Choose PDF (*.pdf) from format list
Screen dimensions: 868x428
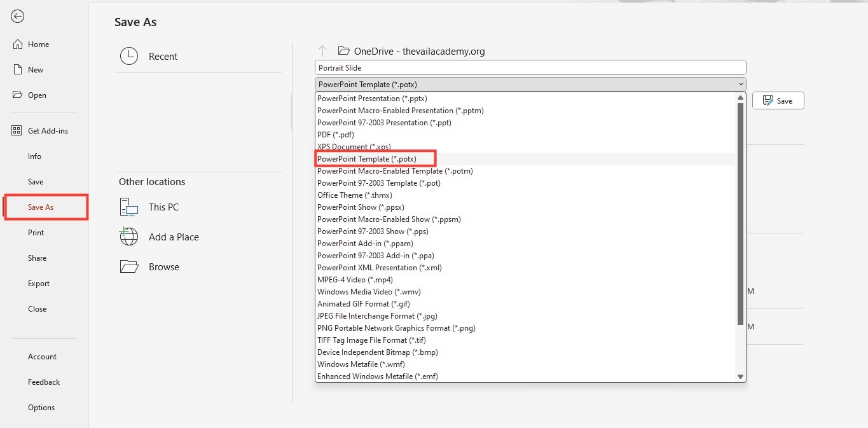336,135
